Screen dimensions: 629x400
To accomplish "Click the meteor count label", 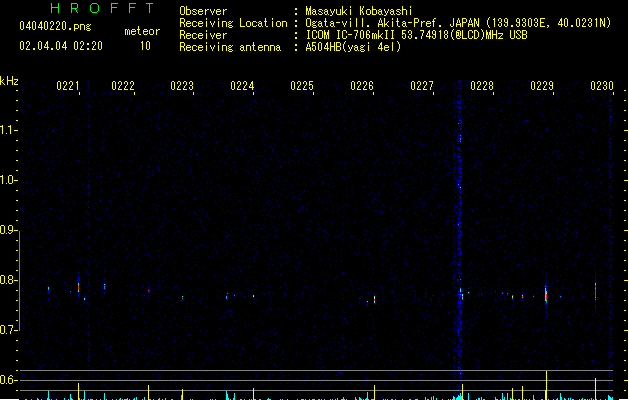I will [142, 31].
